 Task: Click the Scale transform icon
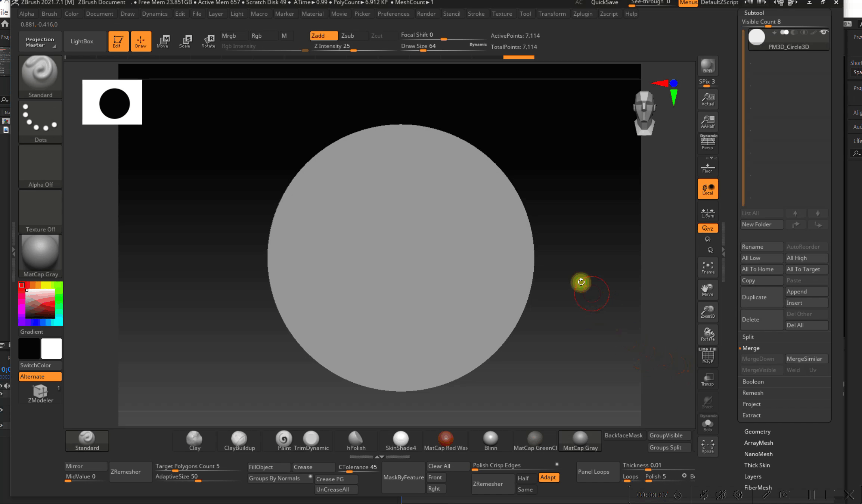(185, 41)
